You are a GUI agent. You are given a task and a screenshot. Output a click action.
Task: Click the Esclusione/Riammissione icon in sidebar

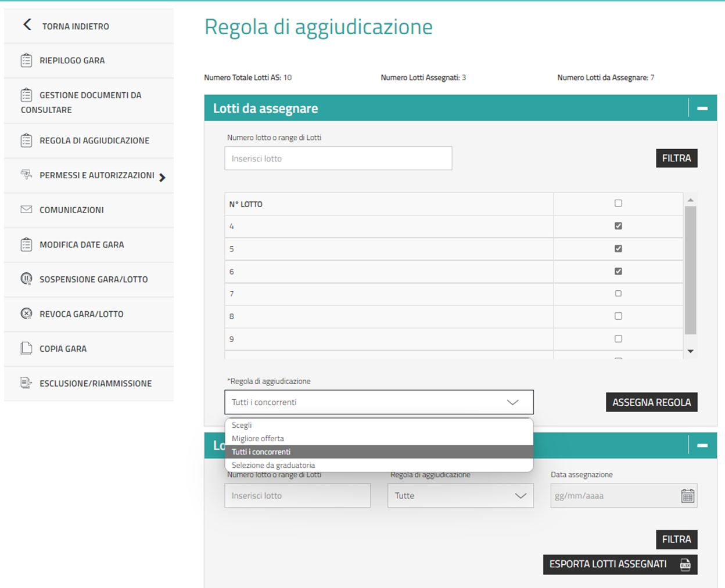click(x=26, y=383)
